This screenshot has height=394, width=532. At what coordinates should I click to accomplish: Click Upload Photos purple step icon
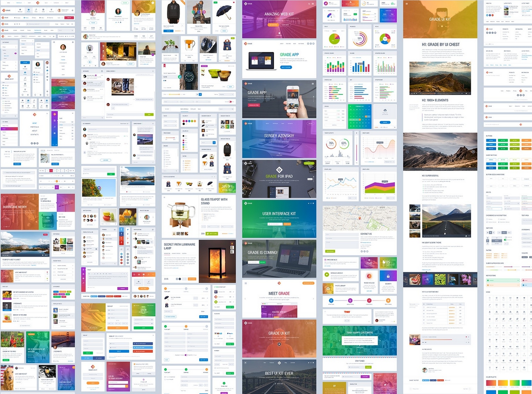click(350, 300)
